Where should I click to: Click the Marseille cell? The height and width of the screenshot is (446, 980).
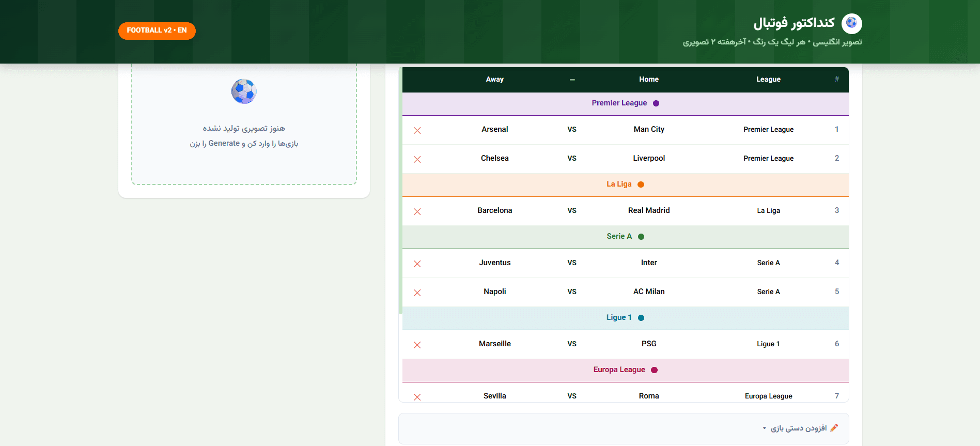coord(494,344)
